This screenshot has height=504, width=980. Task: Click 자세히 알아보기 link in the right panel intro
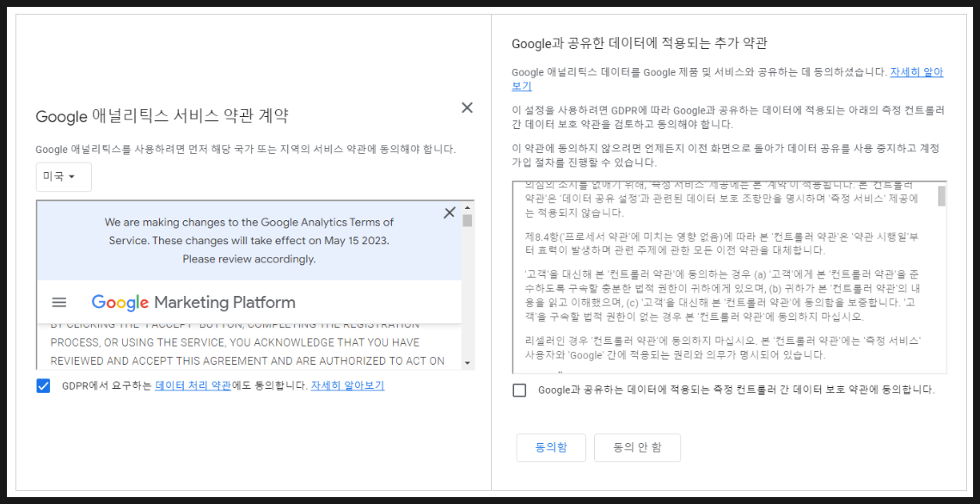(x=916, y=72)
